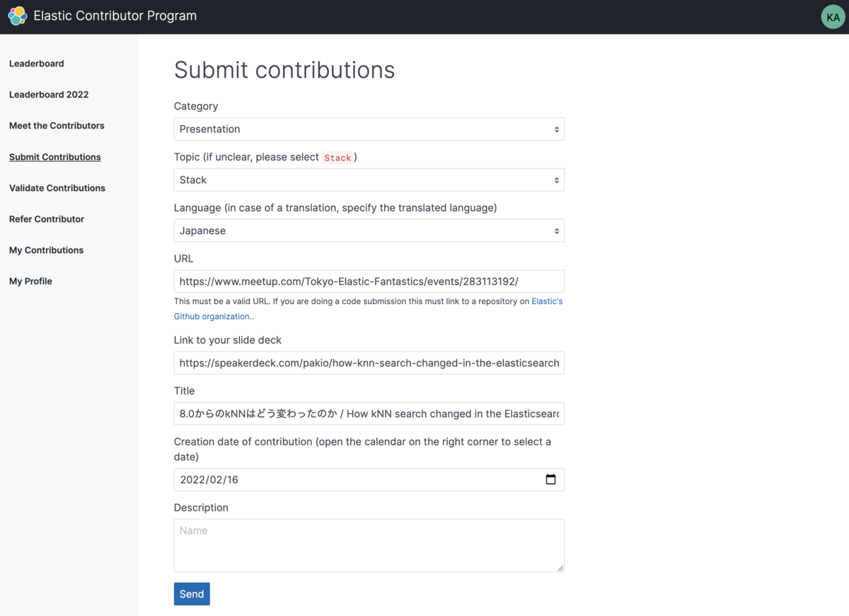Visit the My Contributions page
This screenshot has height=616, width=849.
click(x=46, y=250)
